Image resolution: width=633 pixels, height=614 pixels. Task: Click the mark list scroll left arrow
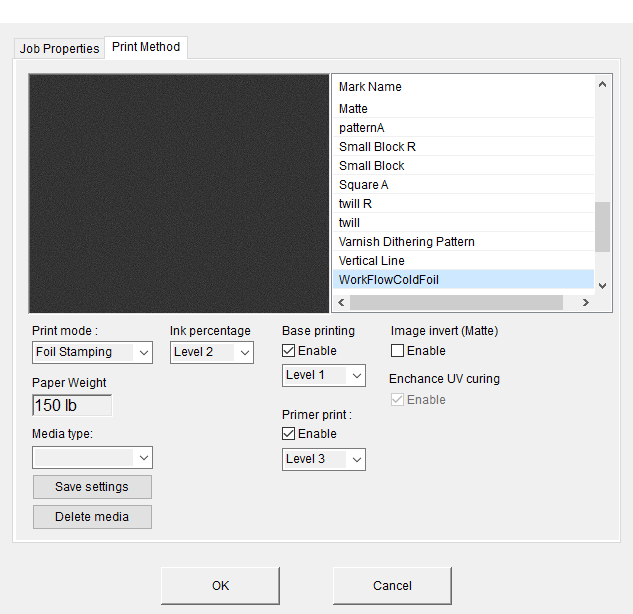341,302
